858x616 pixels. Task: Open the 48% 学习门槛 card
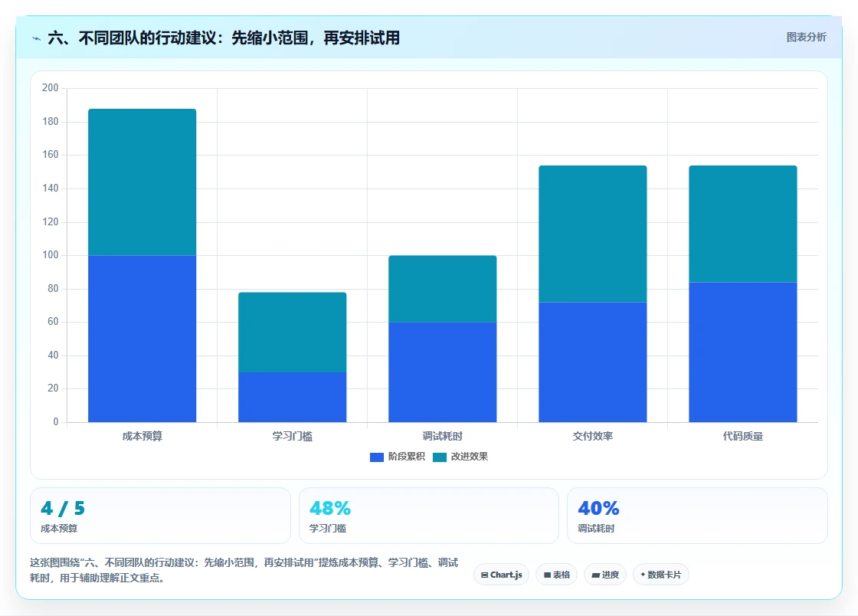coord(428,516)
